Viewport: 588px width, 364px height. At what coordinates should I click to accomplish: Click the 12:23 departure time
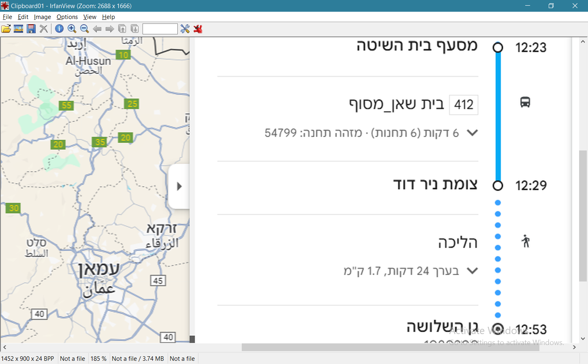[531, 48]
